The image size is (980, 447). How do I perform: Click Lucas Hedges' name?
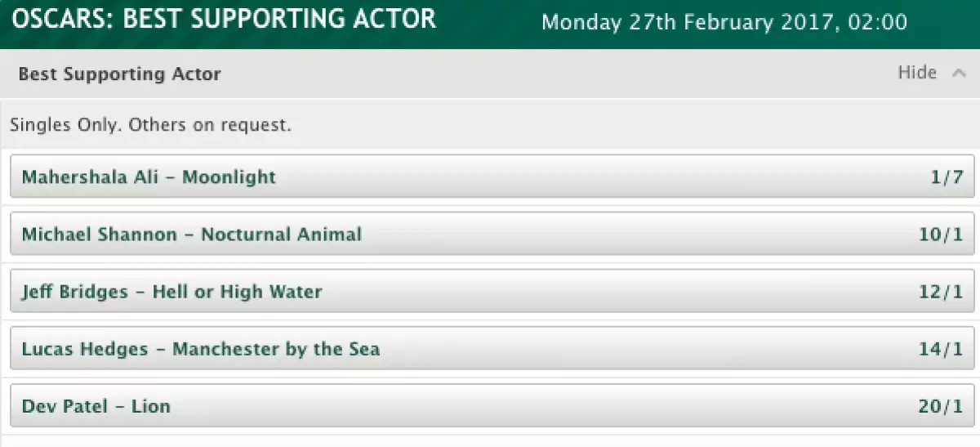(85, 350)
